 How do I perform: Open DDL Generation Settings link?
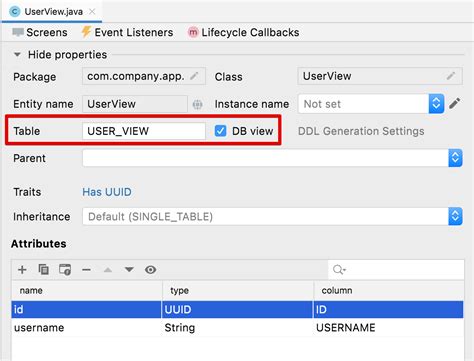coord(361,131)
